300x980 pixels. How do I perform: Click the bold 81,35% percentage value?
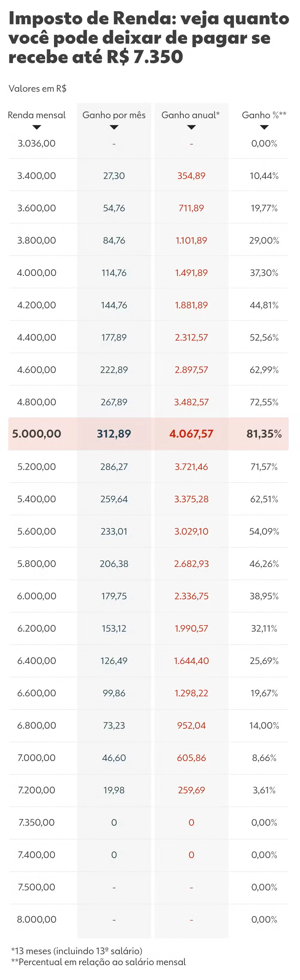[264, 434]
